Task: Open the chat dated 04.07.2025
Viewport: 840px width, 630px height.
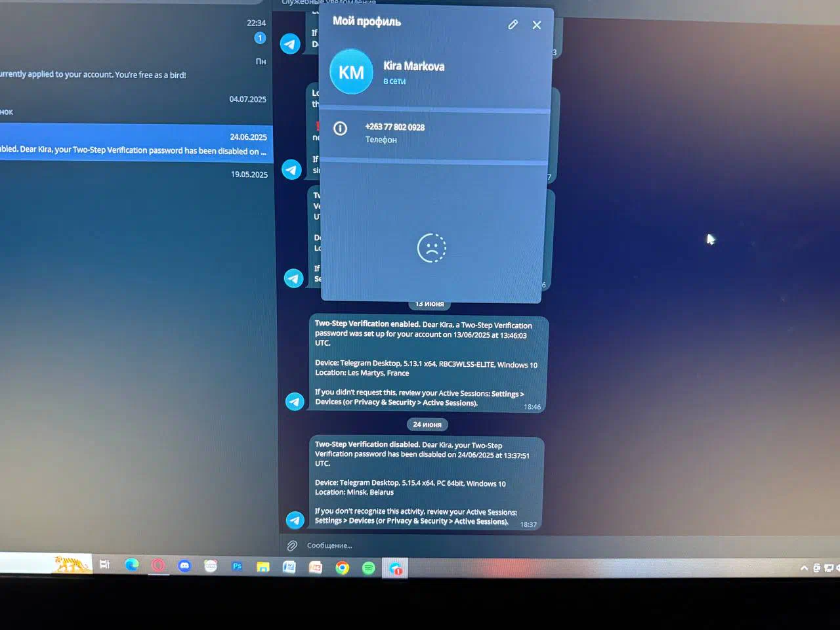Action: tap(136, 105)
